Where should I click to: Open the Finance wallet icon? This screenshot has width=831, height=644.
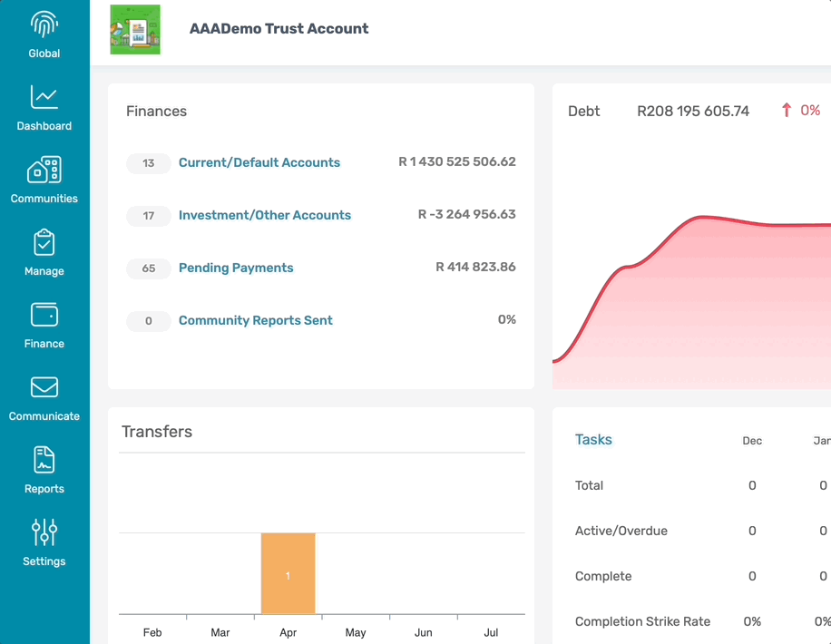44,315
